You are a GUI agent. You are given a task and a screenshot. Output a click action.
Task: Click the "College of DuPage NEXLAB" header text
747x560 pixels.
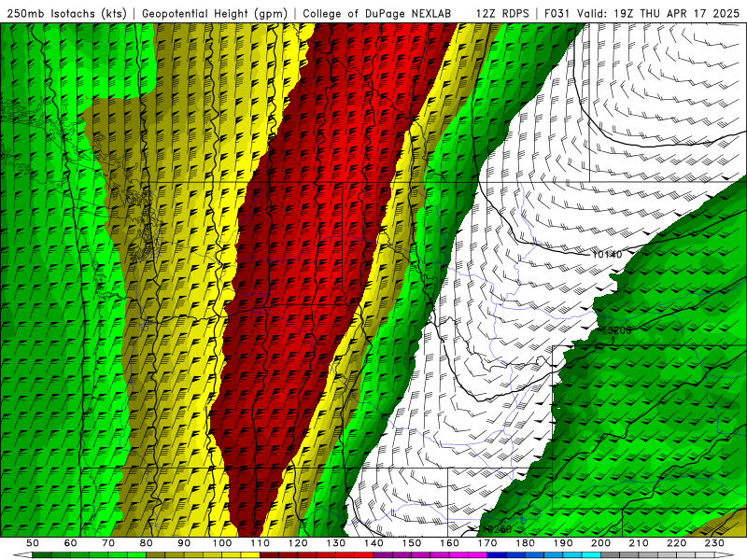376,14
